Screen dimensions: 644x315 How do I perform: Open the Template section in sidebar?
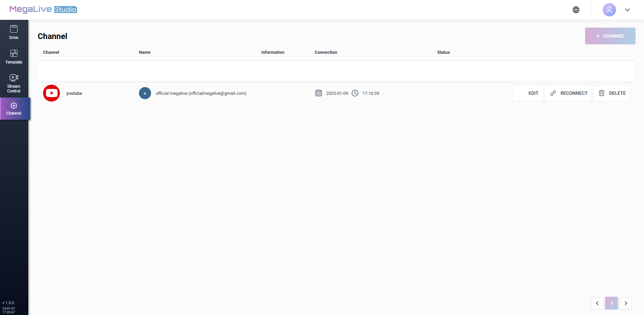coord(14,57)
